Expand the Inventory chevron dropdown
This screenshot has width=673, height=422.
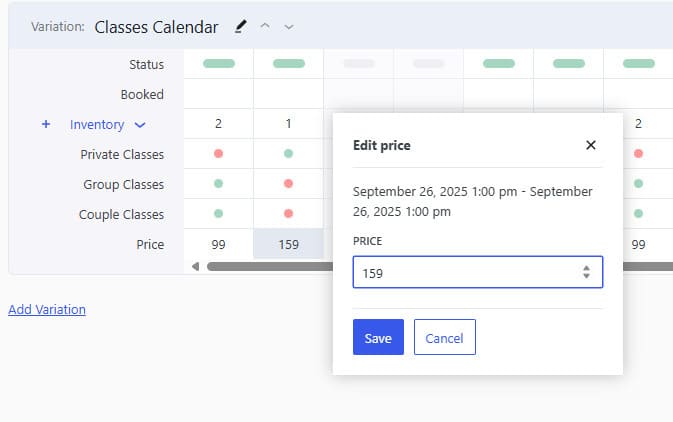(140, 125)
